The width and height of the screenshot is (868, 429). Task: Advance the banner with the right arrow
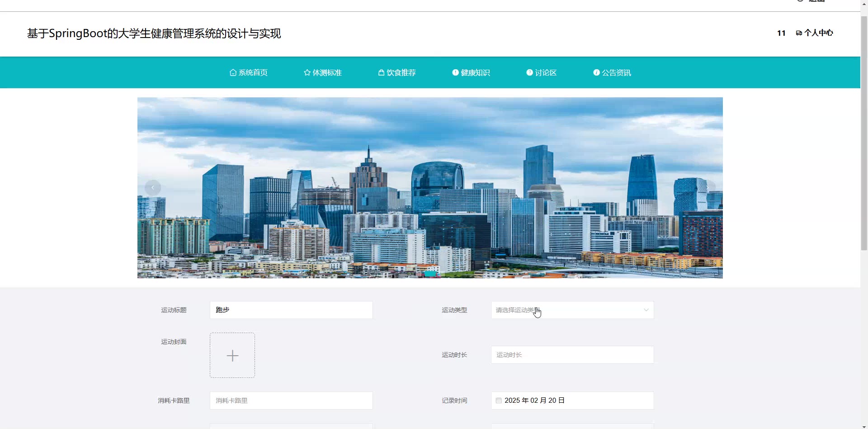point(708,187)
